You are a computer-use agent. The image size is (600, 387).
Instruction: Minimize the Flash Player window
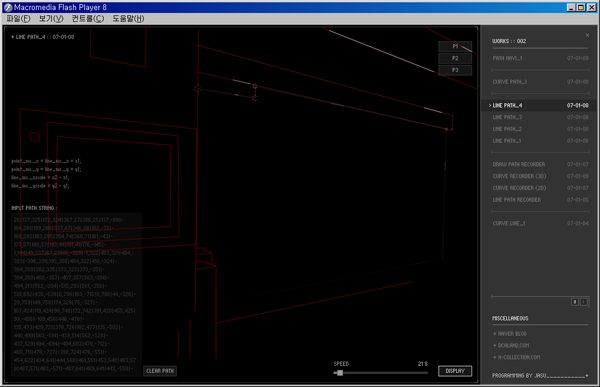point(571,7)
